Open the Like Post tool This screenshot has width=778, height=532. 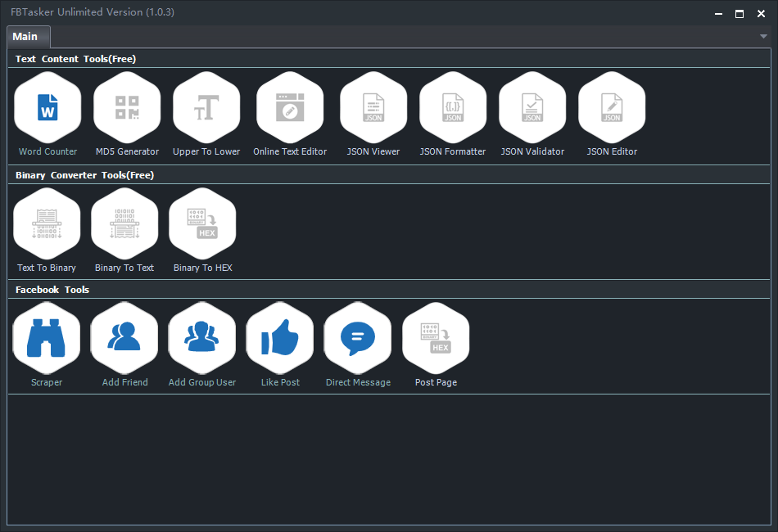click(280, 338)
